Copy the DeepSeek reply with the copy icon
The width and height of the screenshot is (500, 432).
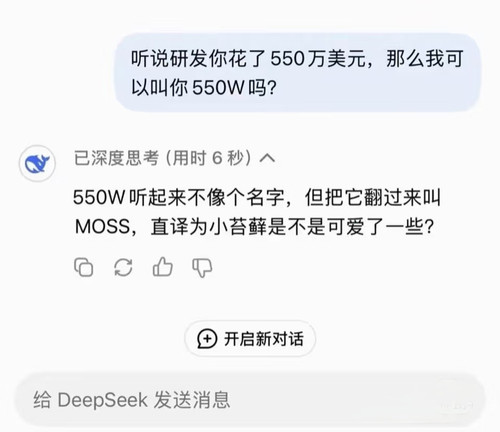[x=83, y=267]
